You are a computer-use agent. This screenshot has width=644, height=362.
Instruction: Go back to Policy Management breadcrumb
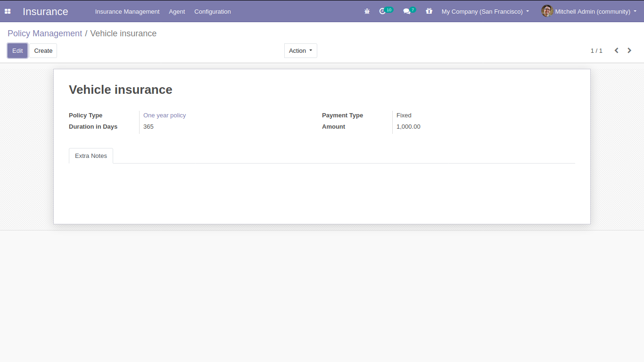pyautogui.click(x=45, y=33)
